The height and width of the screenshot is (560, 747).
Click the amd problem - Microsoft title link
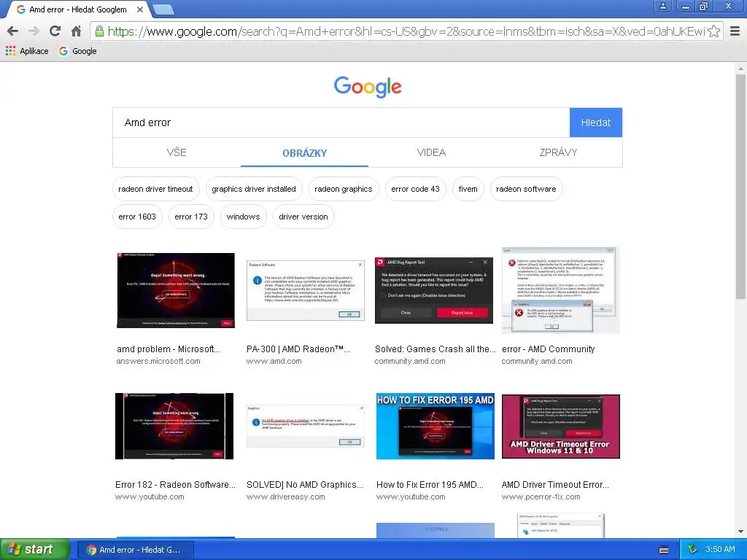169,349
